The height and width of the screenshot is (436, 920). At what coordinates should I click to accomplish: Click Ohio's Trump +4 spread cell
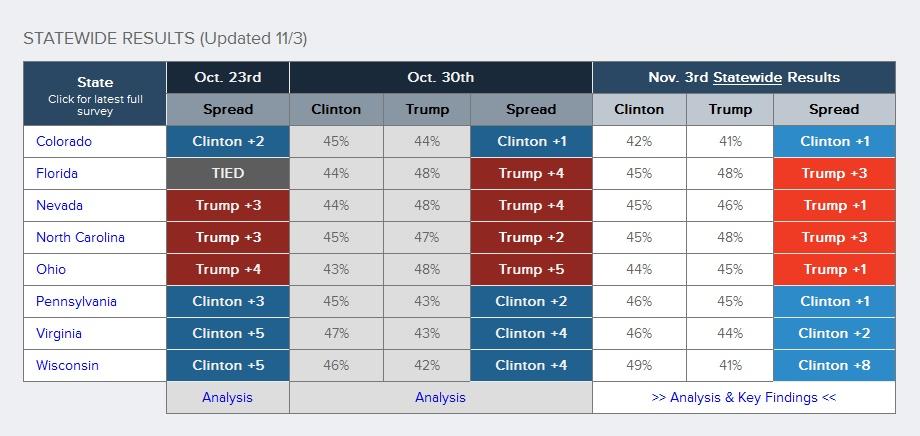point(227,269)
